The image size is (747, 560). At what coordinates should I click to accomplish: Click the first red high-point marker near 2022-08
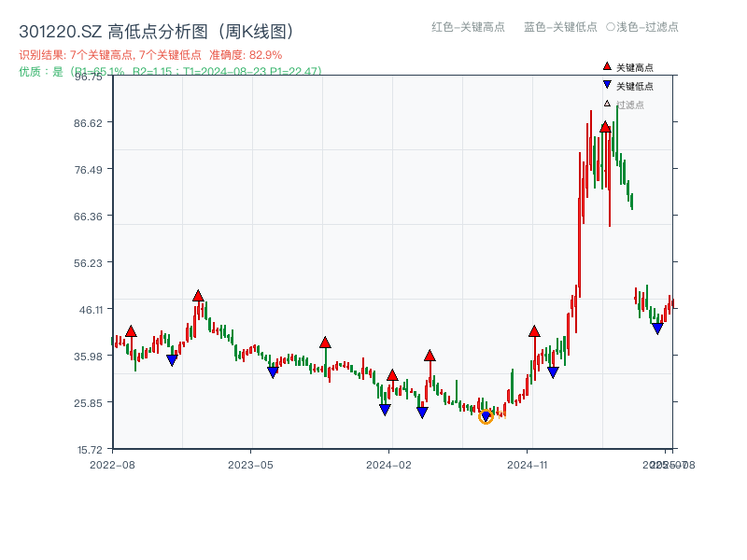131,331
